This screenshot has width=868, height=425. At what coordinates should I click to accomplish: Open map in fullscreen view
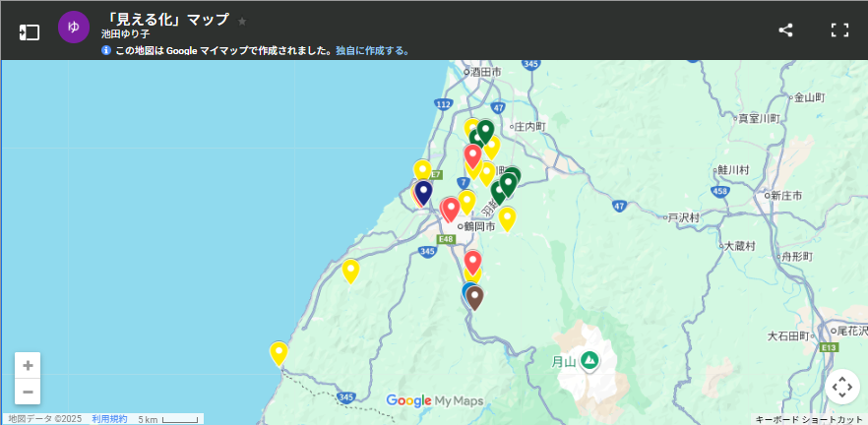click(x=838, y=30)
